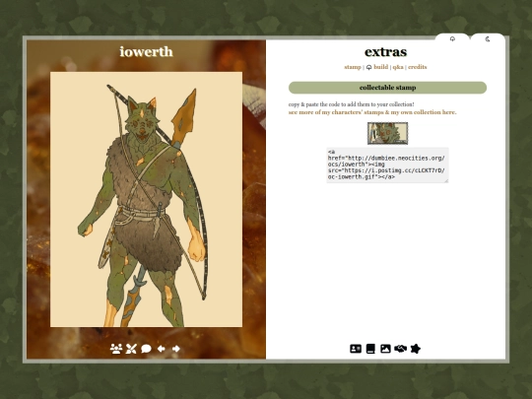Click the pencil and ruler icon
The image size is (532, 399).
[x=131, y=349]
